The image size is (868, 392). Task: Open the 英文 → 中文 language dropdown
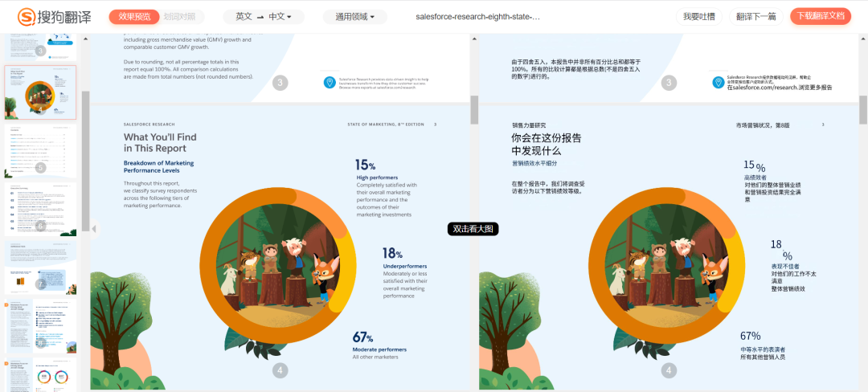pyautogui.click(x=264, y=17)
